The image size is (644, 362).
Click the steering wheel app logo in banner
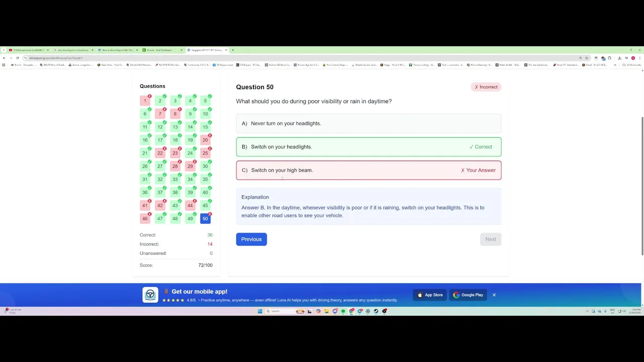pyautogui.click(x=150, y=295)
